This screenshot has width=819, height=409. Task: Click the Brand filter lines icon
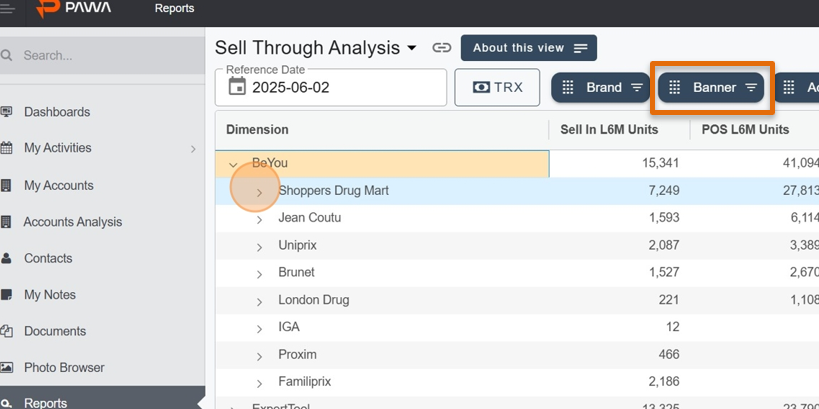[637, 87]
